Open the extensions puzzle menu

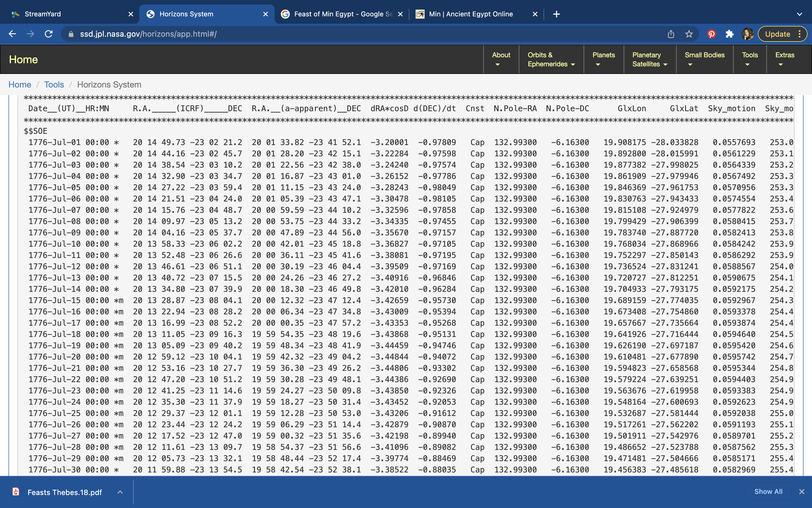tap(729, 34)
